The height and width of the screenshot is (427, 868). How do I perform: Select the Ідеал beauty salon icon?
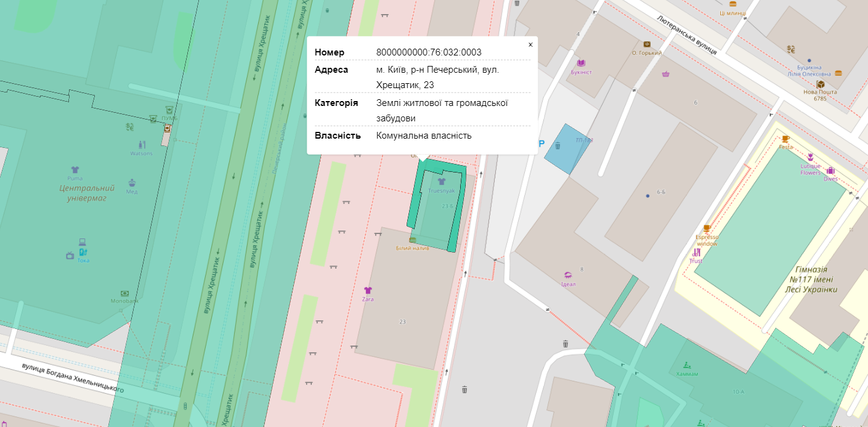pos(568,275)
